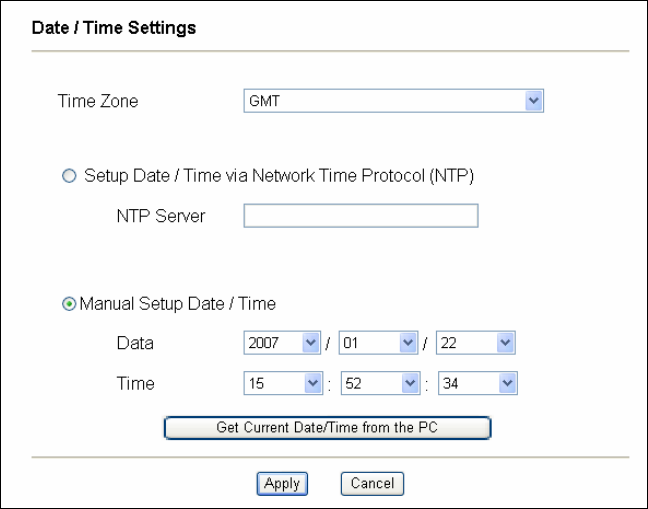Viewport: 648px width, 509px height.
Task: Select the Manual Setup radio button
Action: coord(68,304)
